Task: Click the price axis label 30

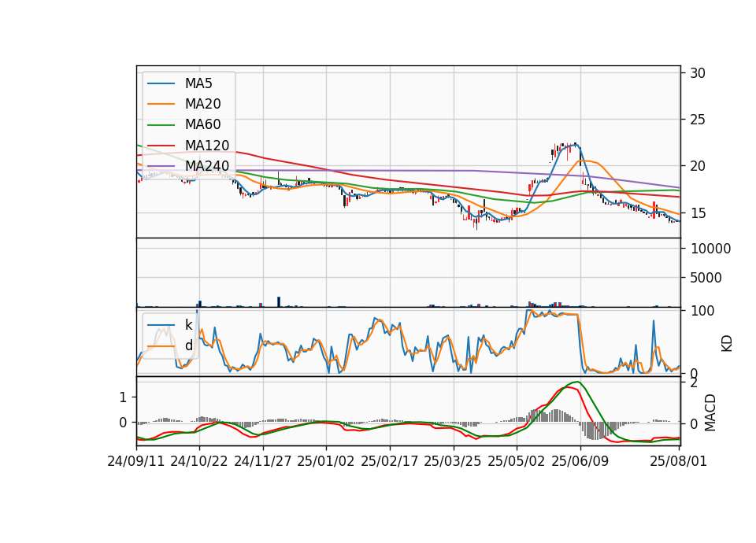Action: click(x=698, y=73)
